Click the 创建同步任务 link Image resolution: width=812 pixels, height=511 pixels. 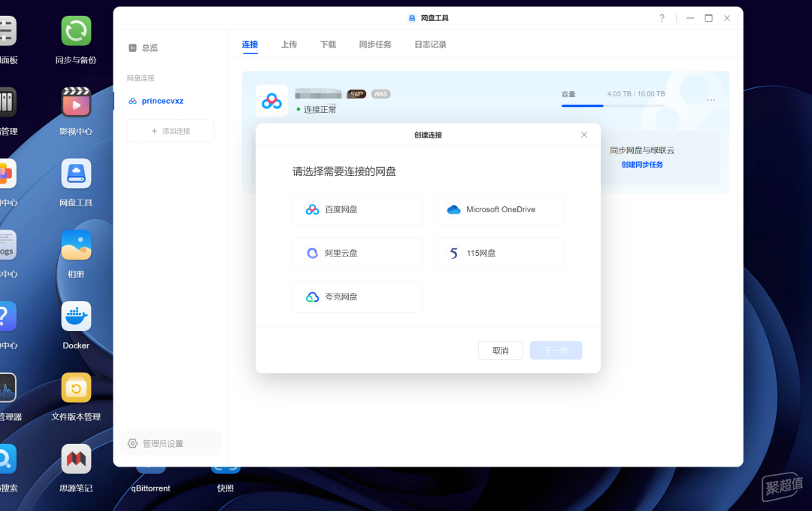point(642,164)
